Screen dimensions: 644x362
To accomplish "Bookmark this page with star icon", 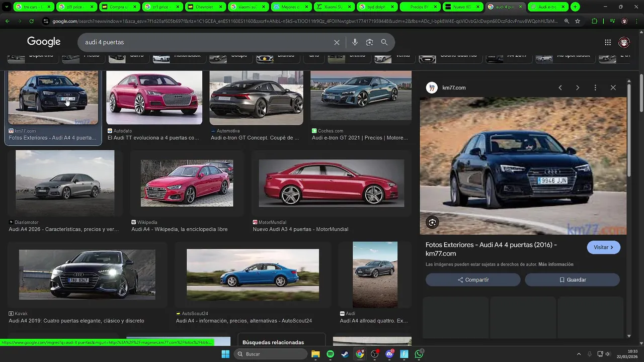I will coord(578,21).
